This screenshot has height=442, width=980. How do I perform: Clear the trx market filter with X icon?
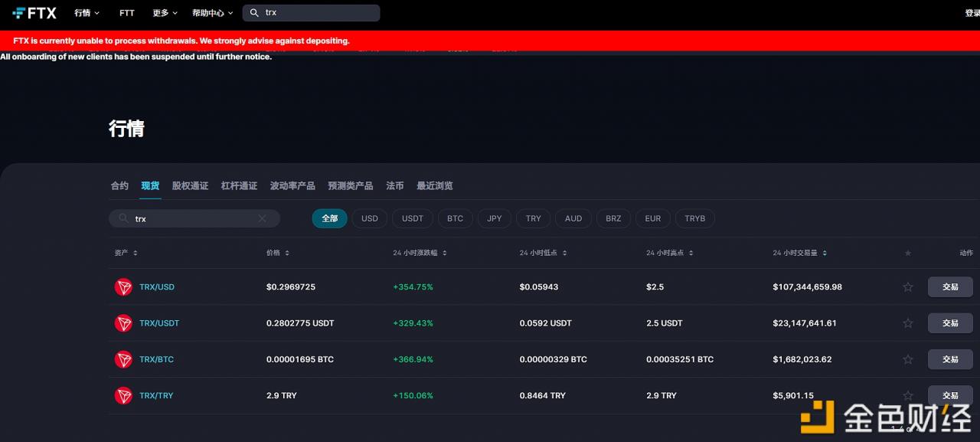point(262,218)
